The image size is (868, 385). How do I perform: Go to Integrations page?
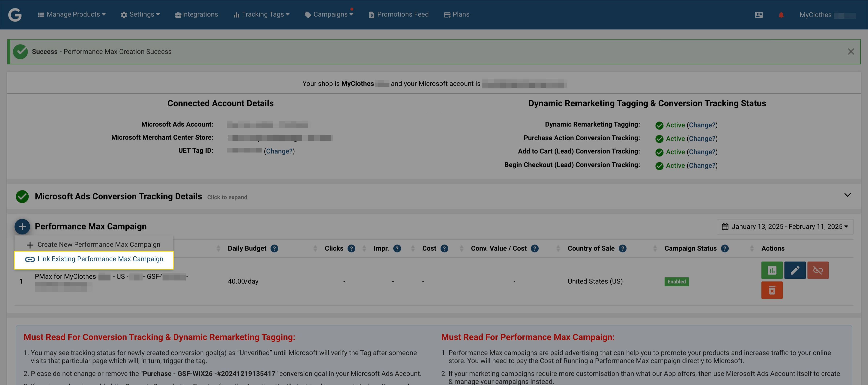tap(196, 15)
